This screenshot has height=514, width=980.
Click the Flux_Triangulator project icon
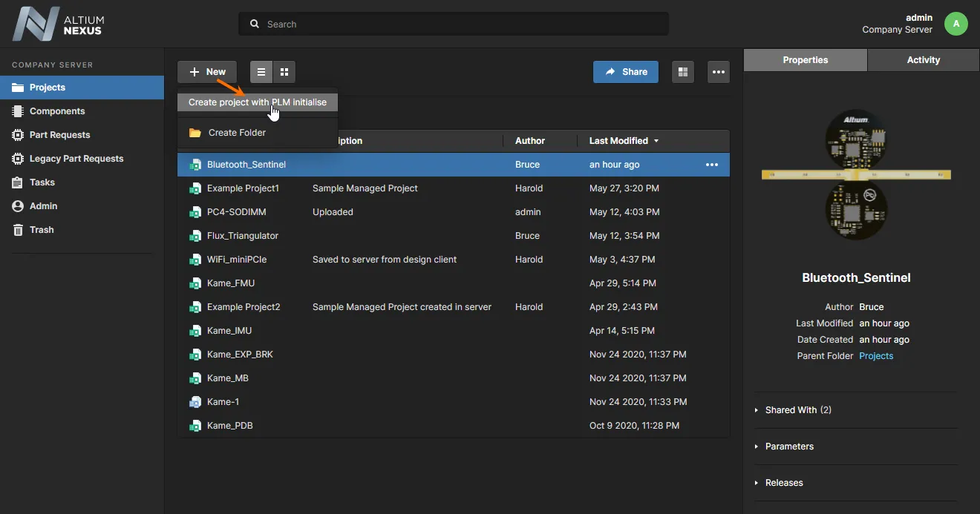[x=195, y=236]
